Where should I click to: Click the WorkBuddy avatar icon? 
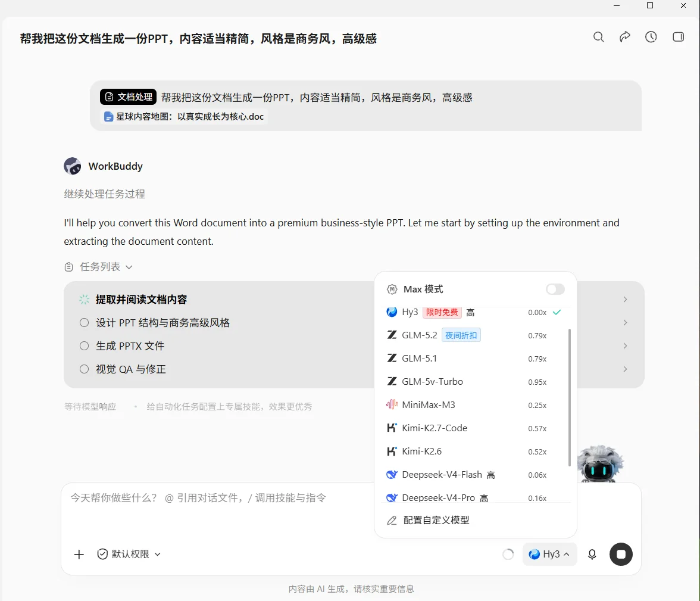73,166
